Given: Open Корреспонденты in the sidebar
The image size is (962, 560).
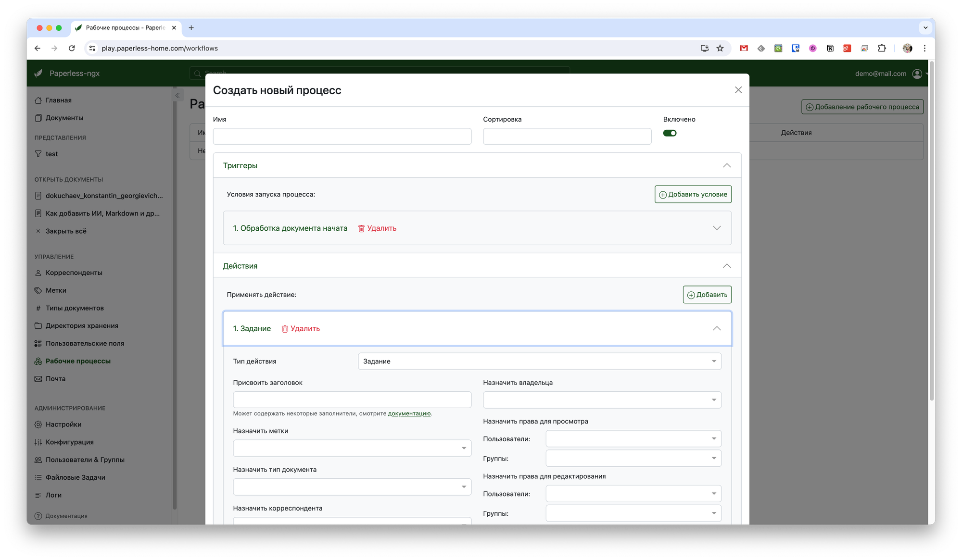Looking at the screenshot, I should [74, 273].
